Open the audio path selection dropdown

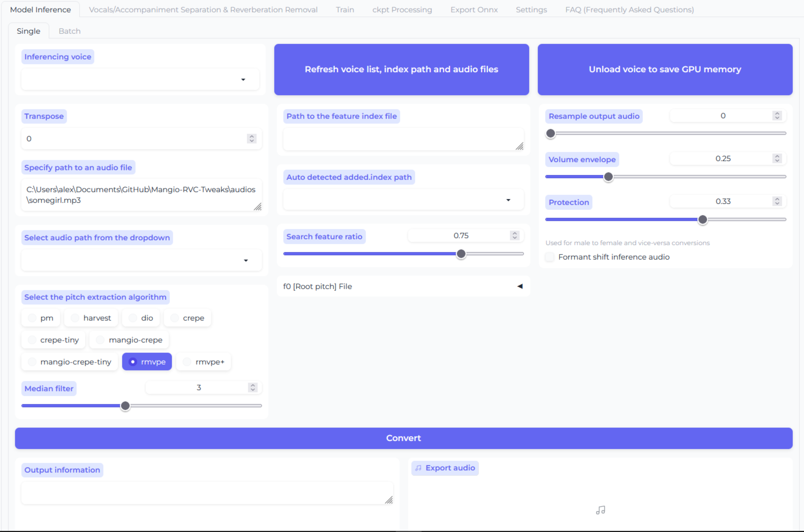(x=142, y=260)
